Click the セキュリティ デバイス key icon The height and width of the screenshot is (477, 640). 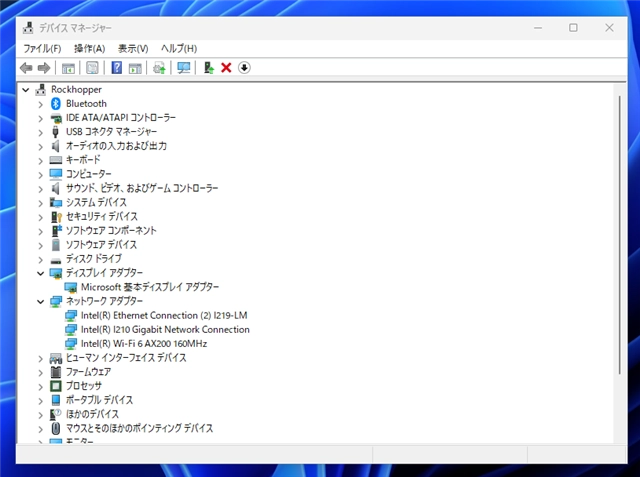pos(56,217)
